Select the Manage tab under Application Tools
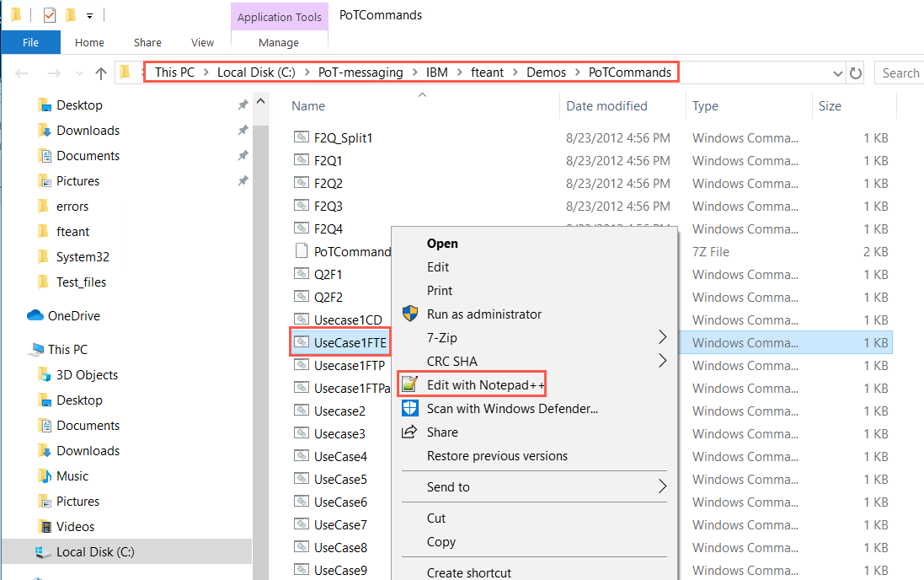This screenshot has width=924, height=580. [x=279, y=42]
